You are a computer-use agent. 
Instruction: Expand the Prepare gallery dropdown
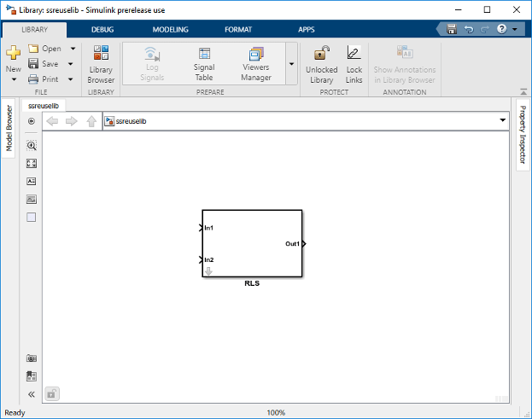pyautogui.click(x=291, y=64)
